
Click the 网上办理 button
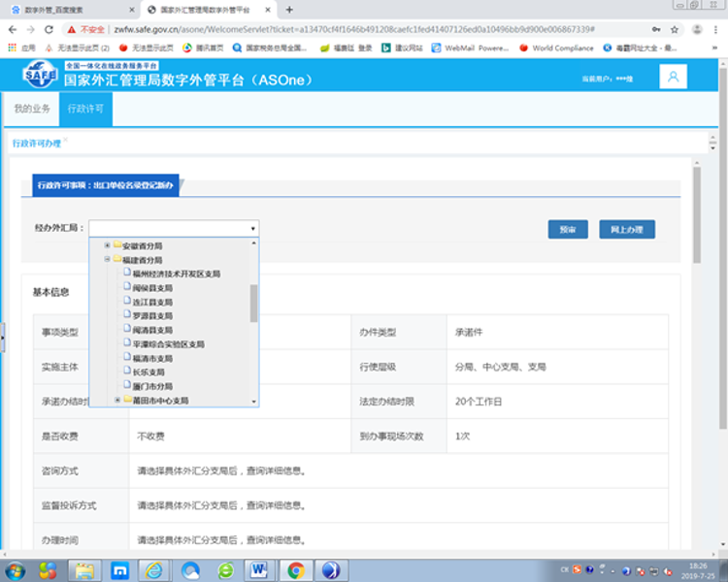click(x=626, y=229)
